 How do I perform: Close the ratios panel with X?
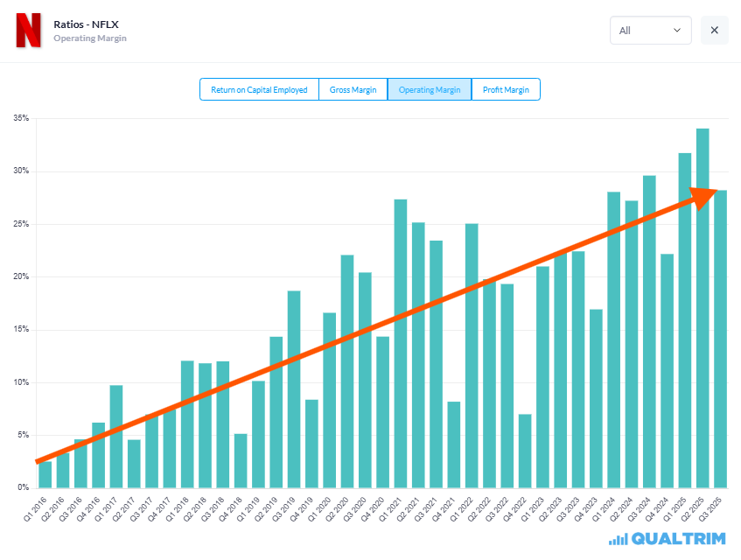point(714,31)
